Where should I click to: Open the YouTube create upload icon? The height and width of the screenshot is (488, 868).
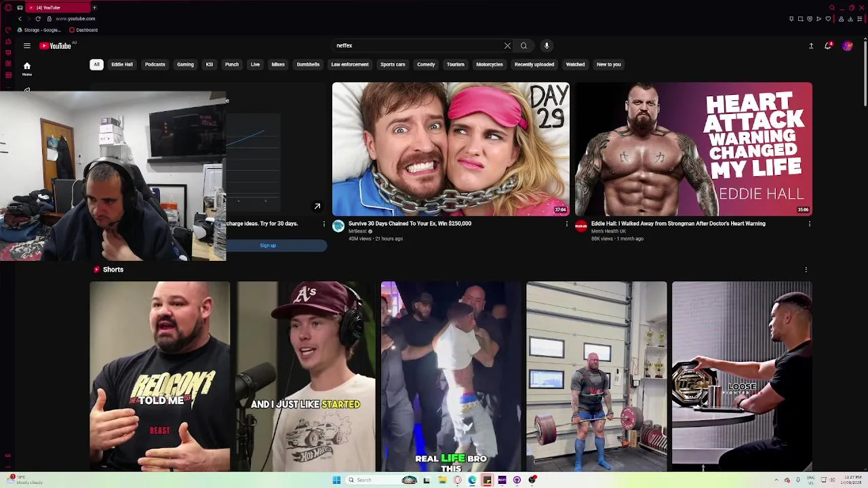click(811, 45)
